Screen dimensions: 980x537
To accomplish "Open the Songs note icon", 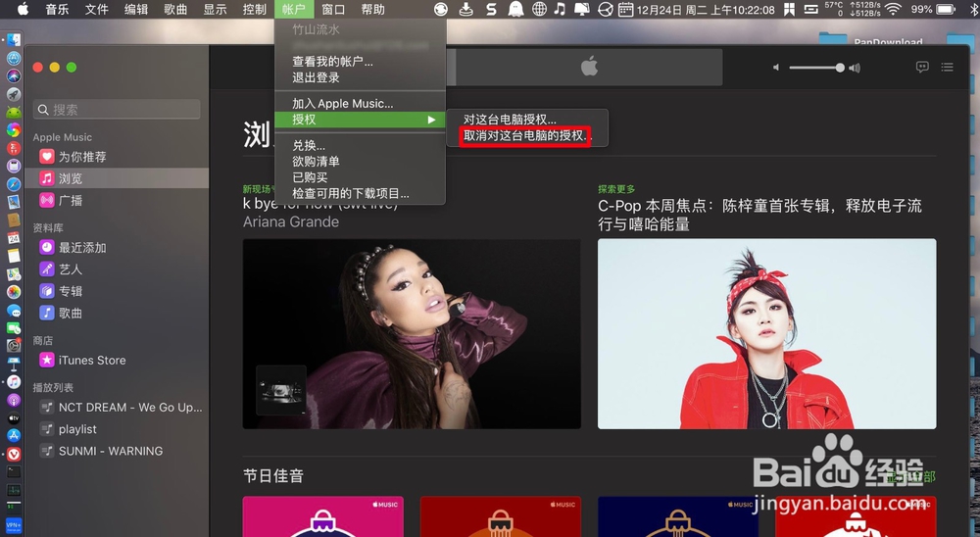I will click(47, 313).
